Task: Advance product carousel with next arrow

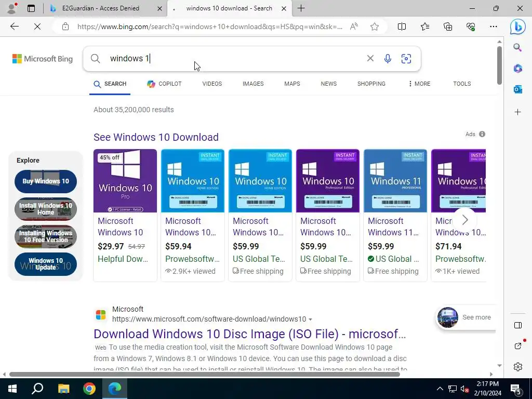Action: click(465, 220)
